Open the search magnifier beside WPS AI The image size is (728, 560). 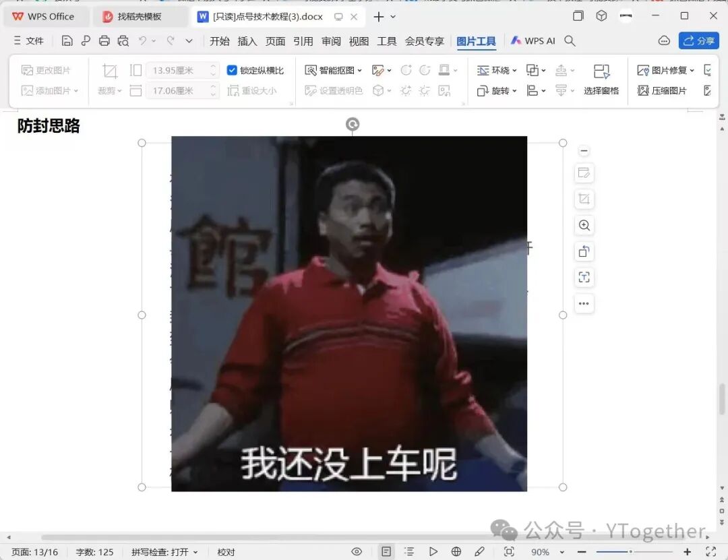tap(570, 41)
